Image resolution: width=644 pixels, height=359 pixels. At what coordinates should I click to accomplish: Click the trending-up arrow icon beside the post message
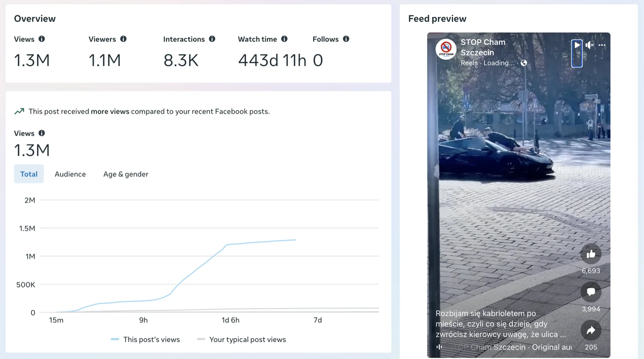tap(19, 111)
